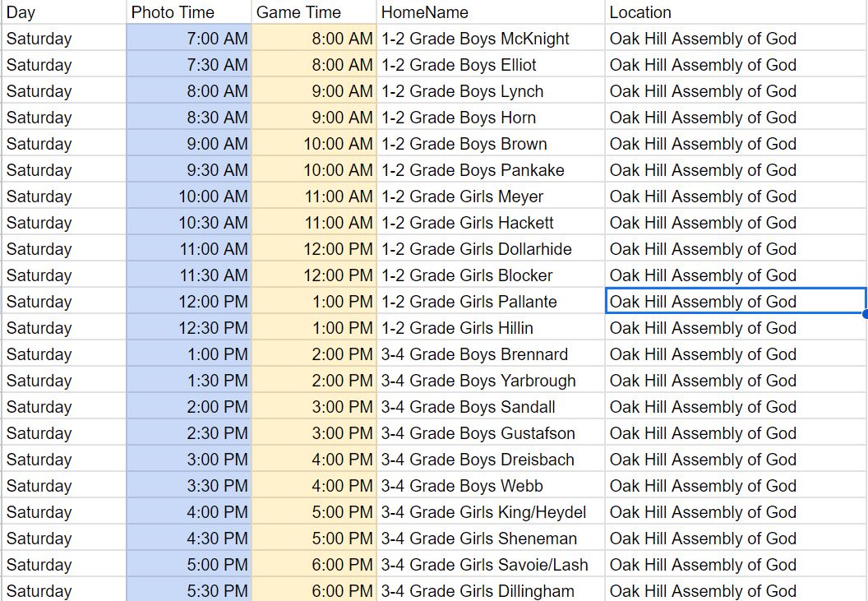Select 3-4 Grade Boys Webb cell
Screen dimensions: 868x601
click(x=491, y=486)
